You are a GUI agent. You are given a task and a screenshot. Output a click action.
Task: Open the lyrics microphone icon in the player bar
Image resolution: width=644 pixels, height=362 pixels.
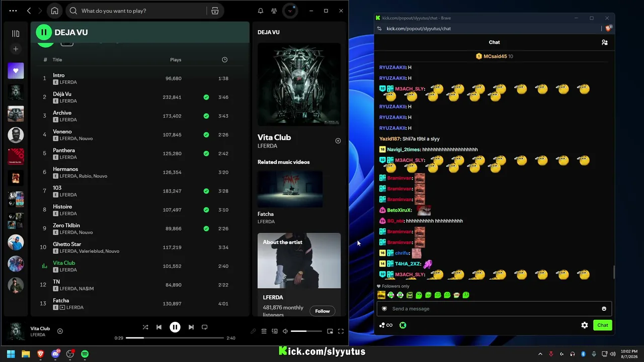253,331
